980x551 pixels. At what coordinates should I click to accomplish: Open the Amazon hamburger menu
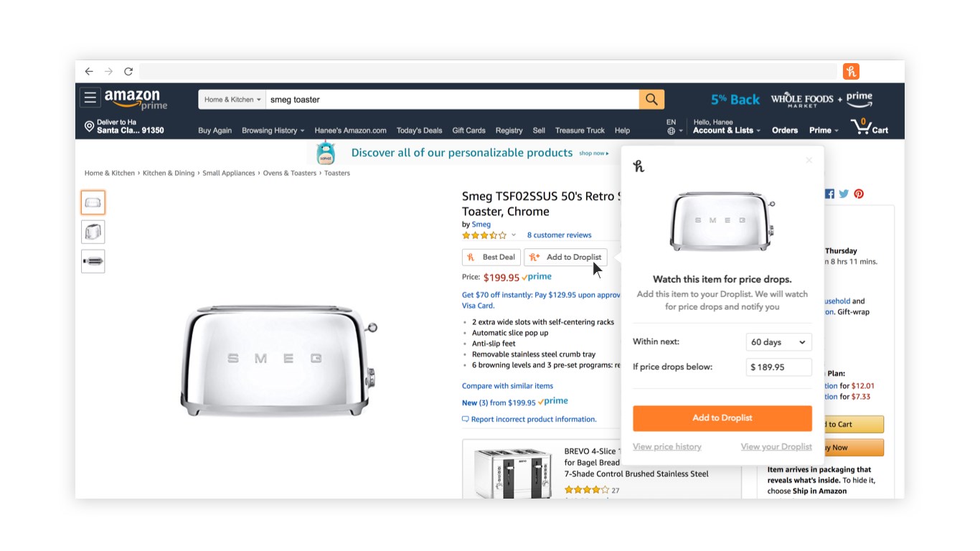[x=90, y=98]
